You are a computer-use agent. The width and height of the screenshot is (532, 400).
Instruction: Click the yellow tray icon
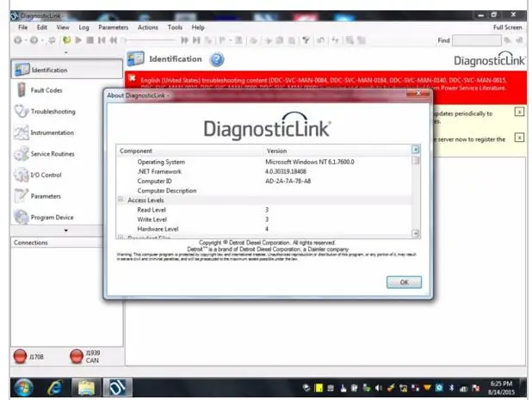coord(319,387)
